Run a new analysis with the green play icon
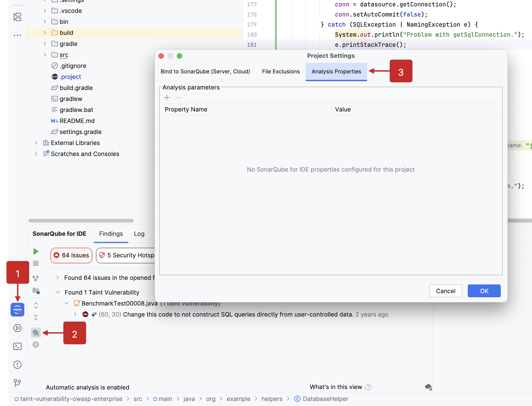Image resolution: width=532 pixels, height=406 pixels. (x=36, y=251)
